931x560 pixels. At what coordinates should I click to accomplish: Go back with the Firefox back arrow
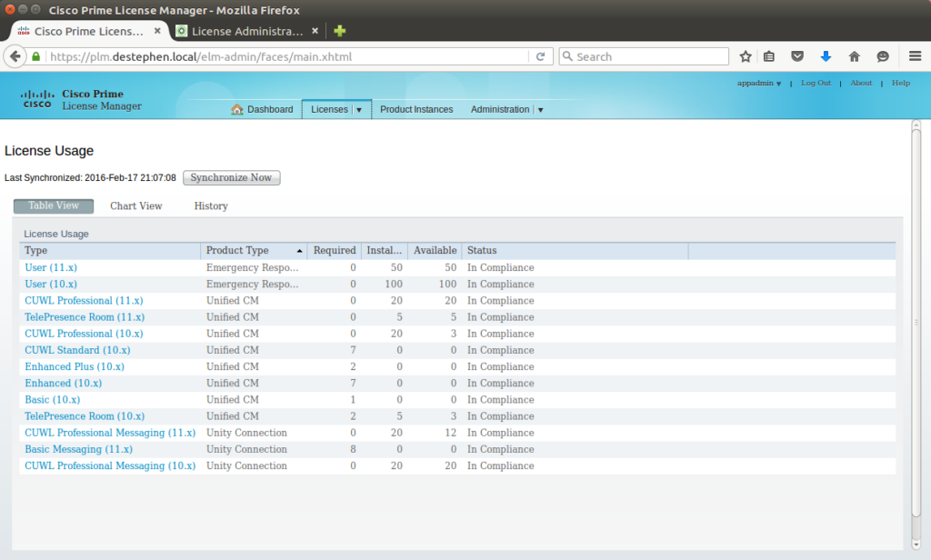(x=15, y=56)
